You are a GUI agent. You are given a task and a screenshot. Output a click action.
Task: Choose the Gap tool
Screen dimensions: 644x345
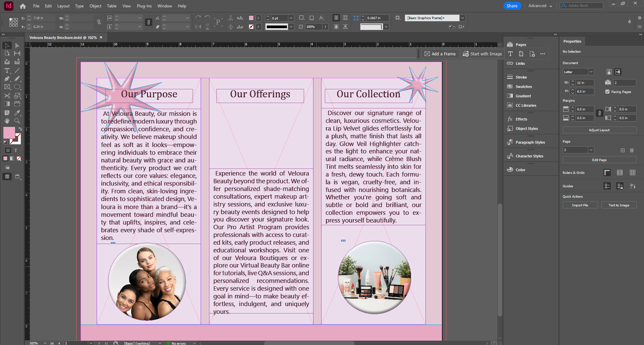(x=17, y=53)
